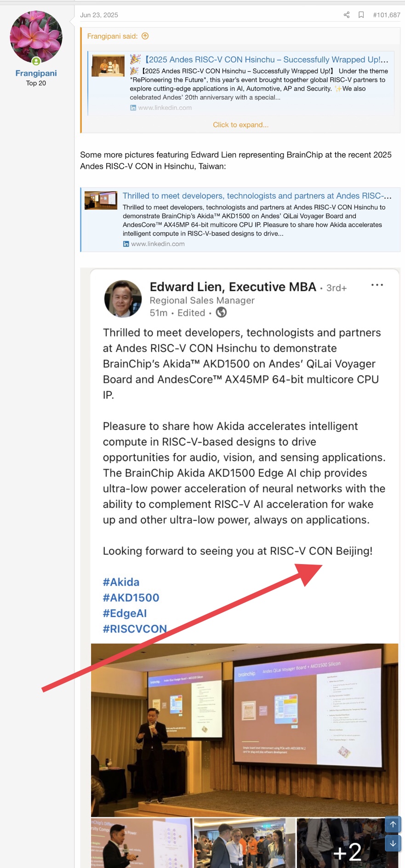Open Frangipani's profile username link
The image size is (405, 868).
click(36, 73)
